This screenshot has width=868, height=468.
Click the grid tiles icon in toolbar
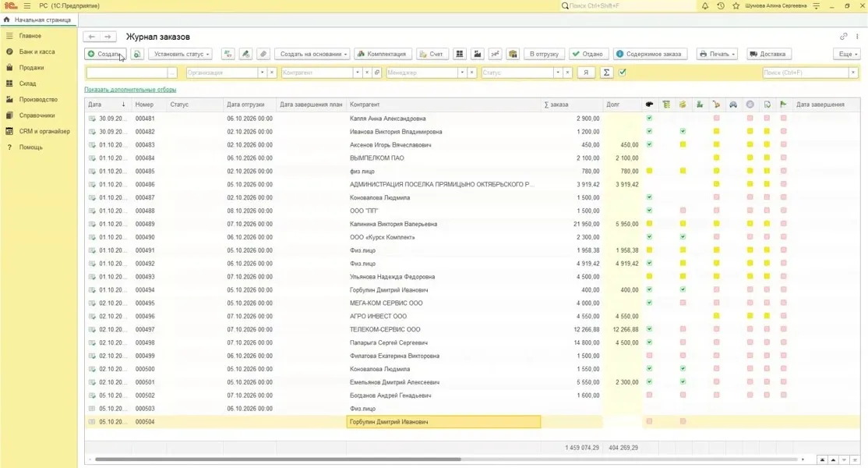pos(460,55)
